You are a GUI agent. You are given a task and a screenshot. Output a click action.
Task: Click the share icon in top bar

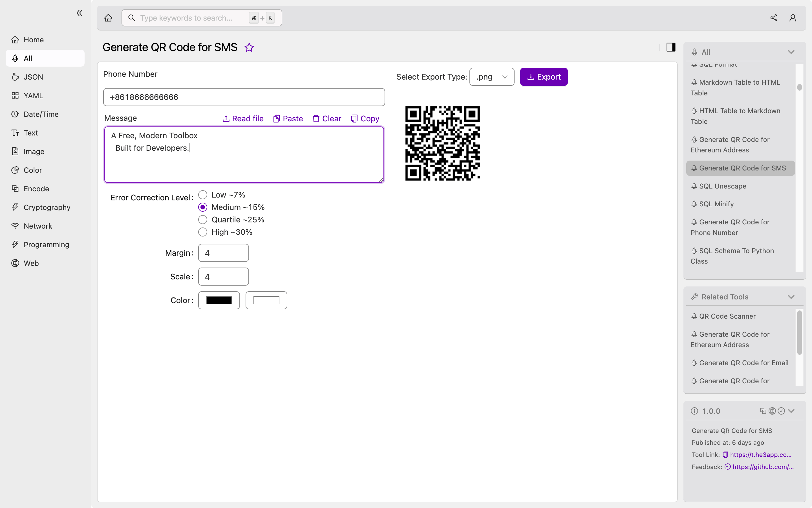tap(773, 18)
